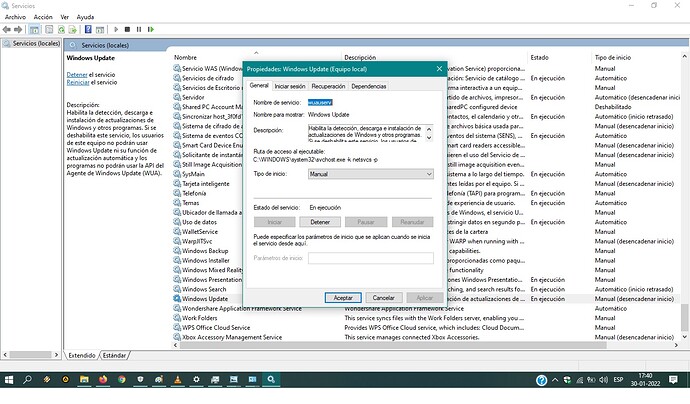Open the Tipo de inicio dropdown
Viewport: 690px width, 404px height.
click(371, 174)
